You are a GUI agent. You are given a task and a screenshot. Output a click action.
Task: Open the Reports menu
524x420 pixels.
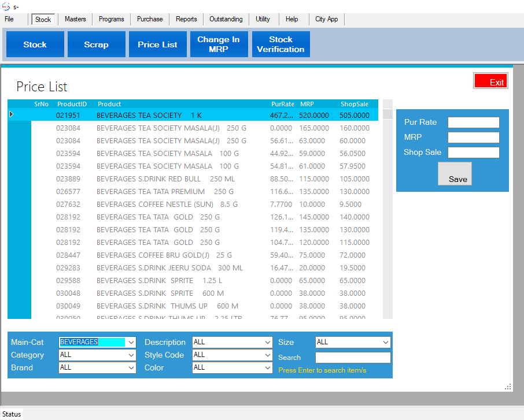tap(186, 19)
